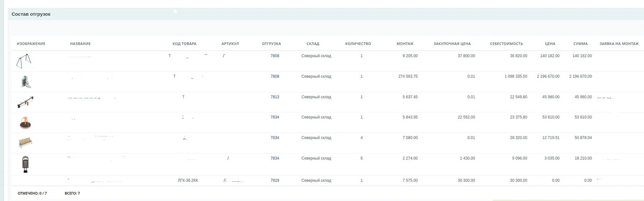
Task: Select Северный склад in 7919 row
Action: (x=316, y=181)
